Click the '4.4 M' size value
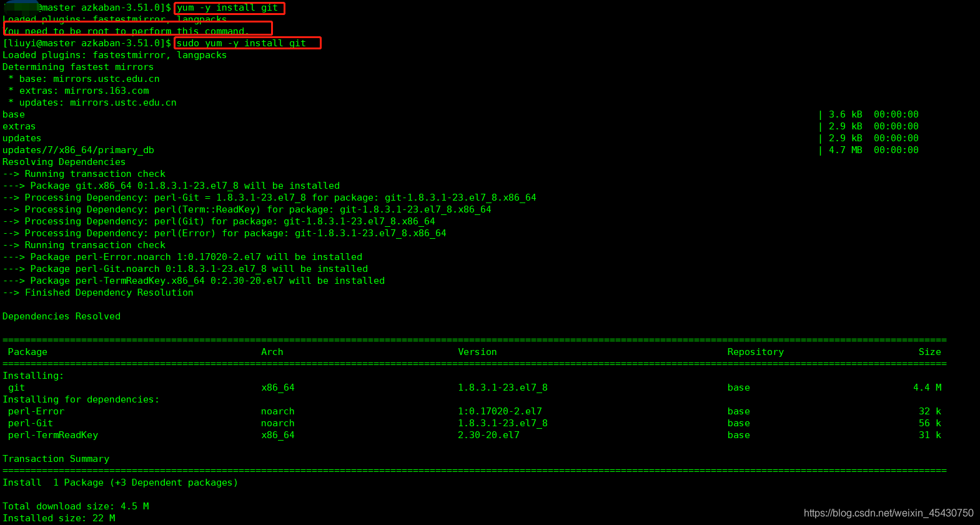 point(927,387)
